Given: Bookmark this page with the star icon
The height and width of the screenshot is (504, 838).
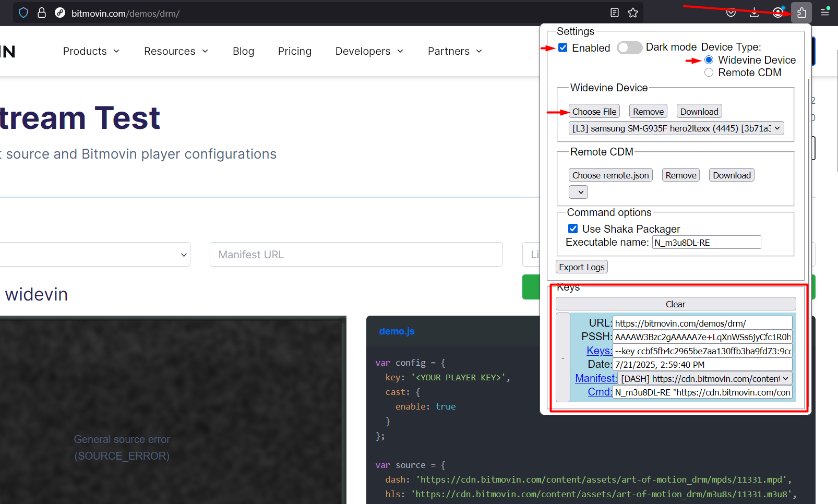Looking at the screenshot, I should click(x=633, y=13).
